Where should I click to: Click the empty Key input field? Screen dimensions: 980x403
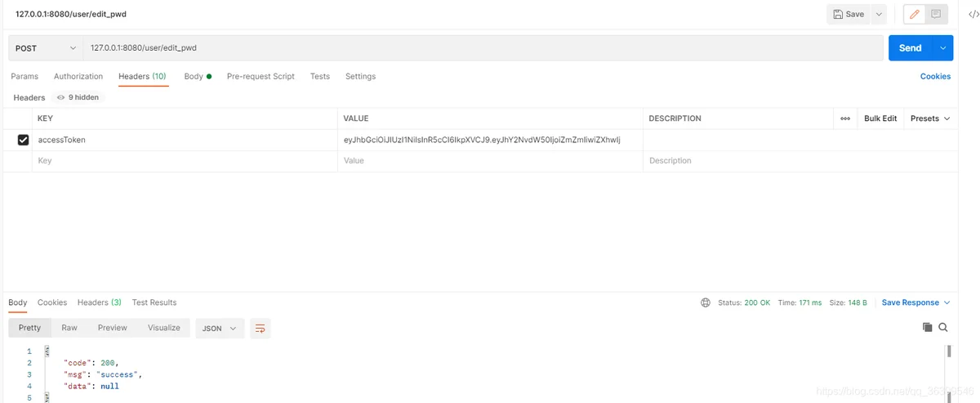coord(185,161)
